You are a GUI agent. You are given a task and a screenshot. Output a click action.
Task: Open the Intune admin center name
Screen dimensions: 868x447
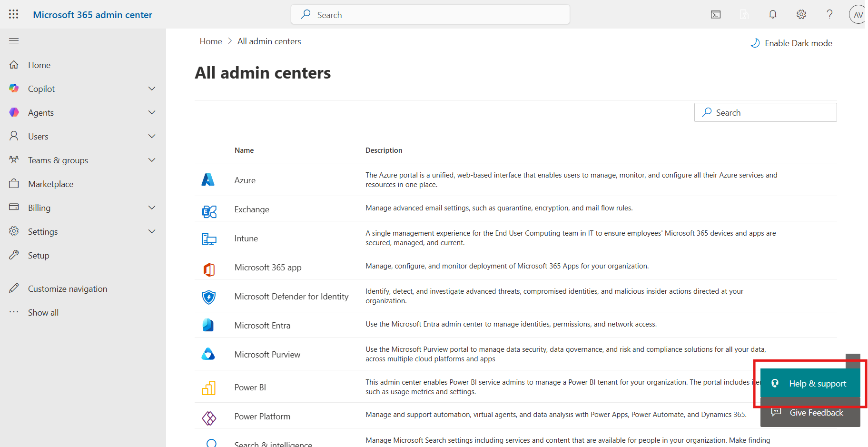click(246, 238)
